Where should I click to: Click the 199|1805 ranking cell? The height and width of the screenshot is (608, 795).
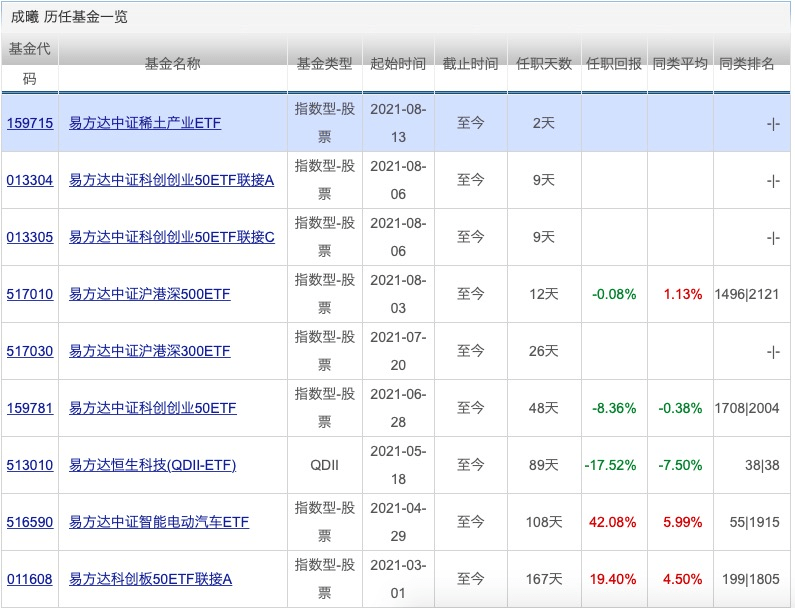coord(751,579)
